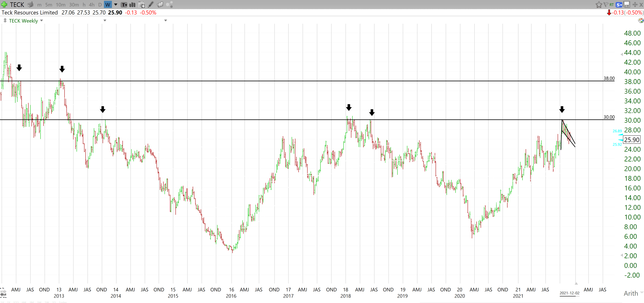644x303 pixels.
Task: Click the 2013 year label on time axis
Action: [x=59, y=296]
